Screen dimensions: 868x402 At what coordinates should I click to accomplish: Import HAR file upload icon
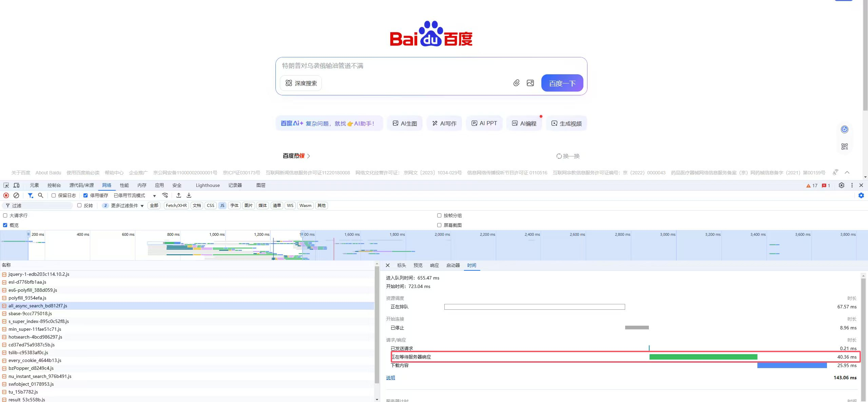[x=179, y=195]
